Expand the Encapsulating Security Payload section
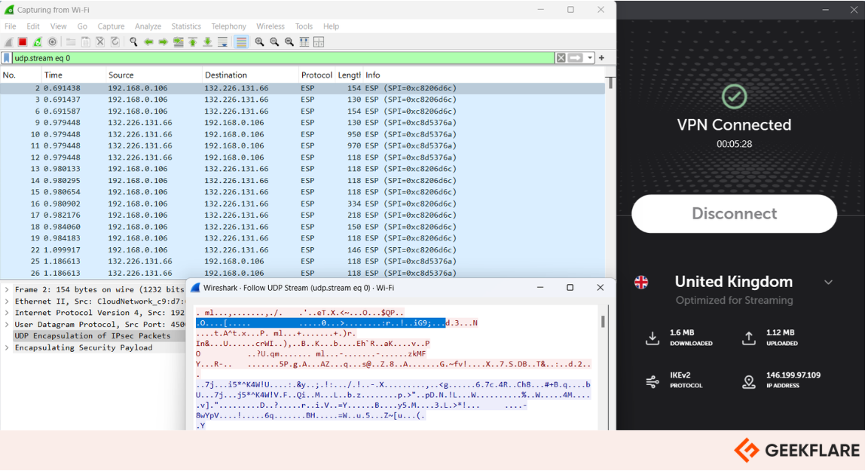Viewport: 868px width, 471px height. (x=5, y=347)
